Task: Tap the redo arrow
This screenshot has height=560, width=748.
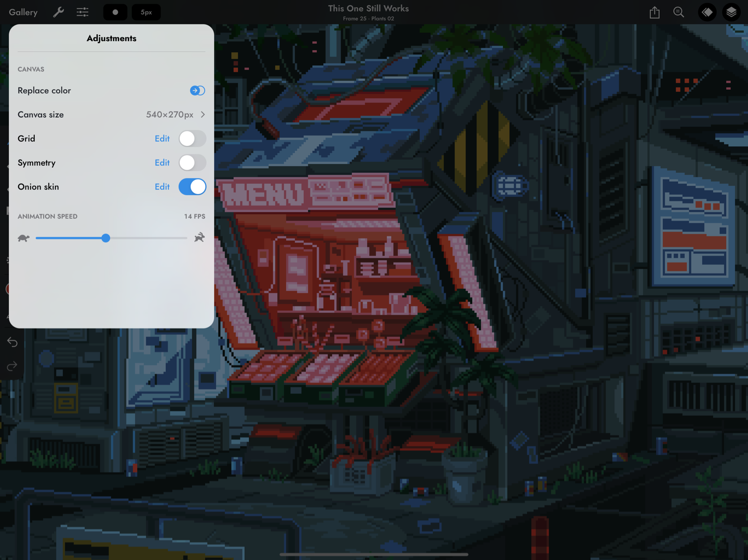Action: click(12, 366)
